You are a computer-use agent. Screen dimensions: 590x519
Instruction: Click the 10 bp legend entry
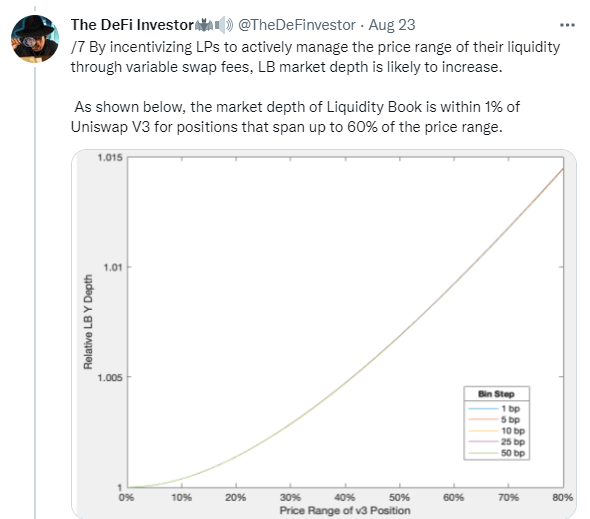[x=496, y=431]
